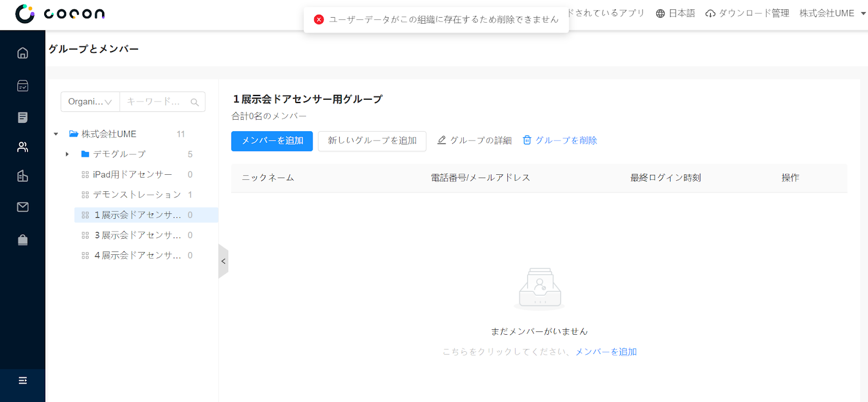Image resolution: width=868 pixels, height=402 pixels.
Task: Expand the sidebar menu at bottom
Action: pos(23,380)
